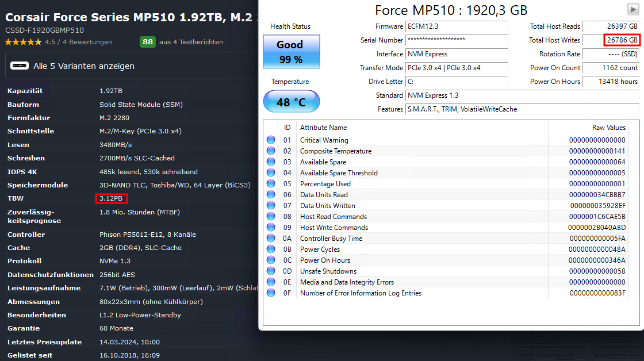Image resolution: width=644 pixels, height=361 pixels.
Task: Select raw value 00000035928EF
Action: [x=597, y=206]
